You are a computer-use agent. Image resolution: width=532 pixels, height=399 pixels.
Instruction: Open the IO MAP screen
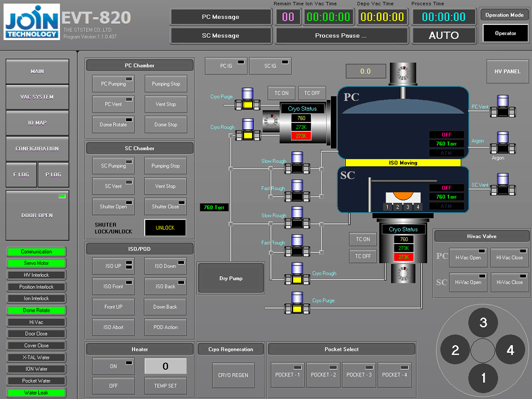(x=37, y=122)
